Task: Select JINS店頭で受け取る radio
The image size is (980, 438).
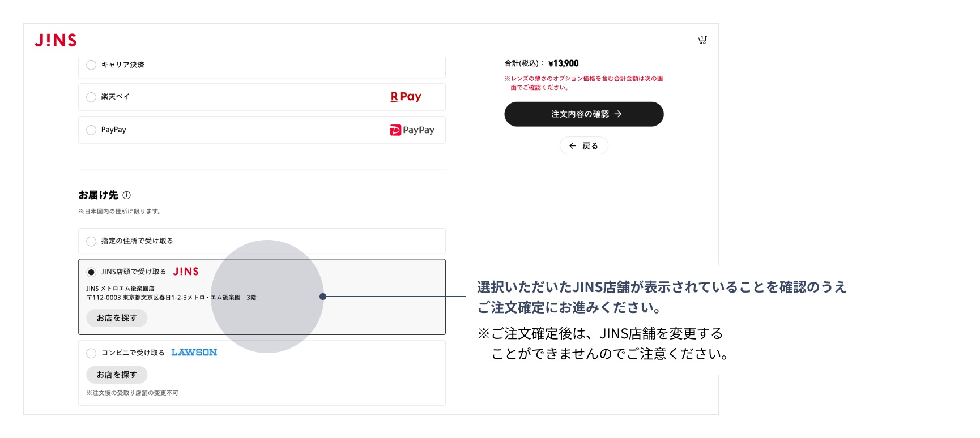Action: coord(91,272)
